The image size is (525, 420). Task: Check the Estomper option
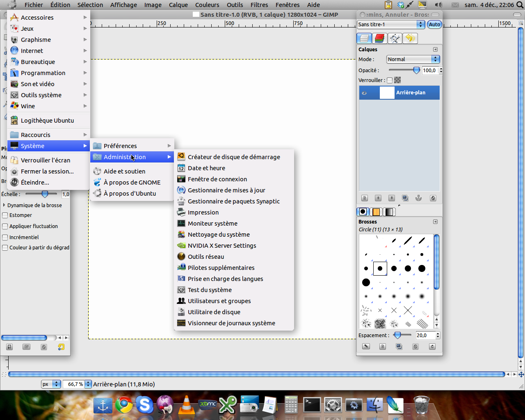pos(5,215)
